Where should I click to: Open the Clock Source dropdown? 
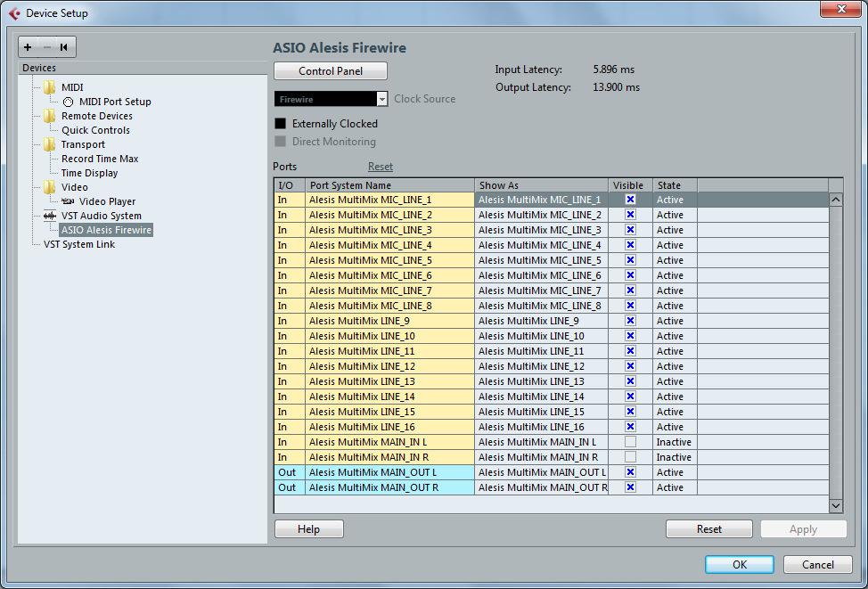[331, 99]
